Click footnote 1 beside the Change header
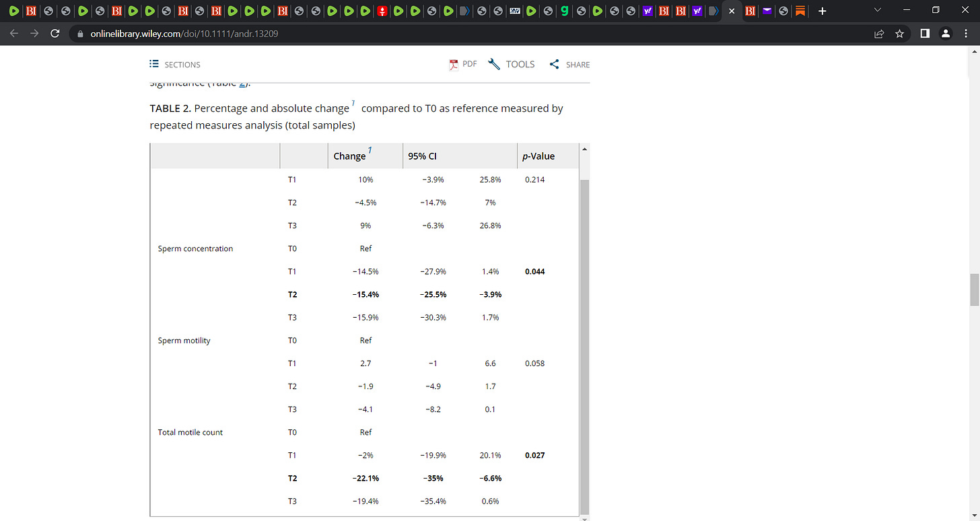Viewport: 980px width, 521px height. click(370, 151)
